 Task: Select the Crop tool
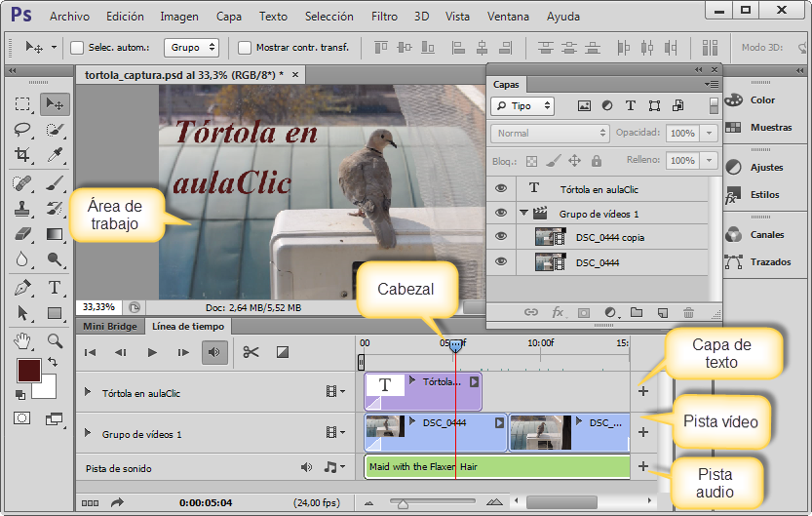pos(22,154)
